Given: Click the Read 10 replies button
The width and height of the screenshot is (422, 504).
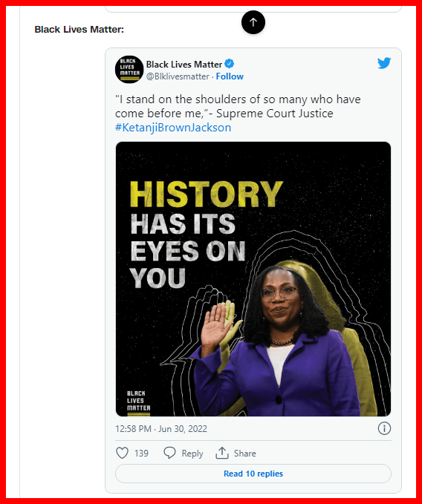Looking at the screenshot, I should 253,474.
